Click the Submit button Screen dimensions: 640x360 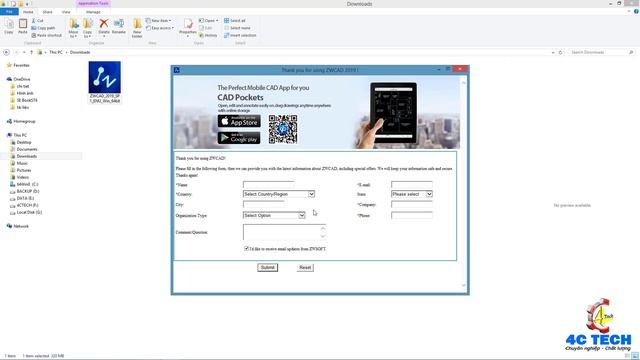267,267
